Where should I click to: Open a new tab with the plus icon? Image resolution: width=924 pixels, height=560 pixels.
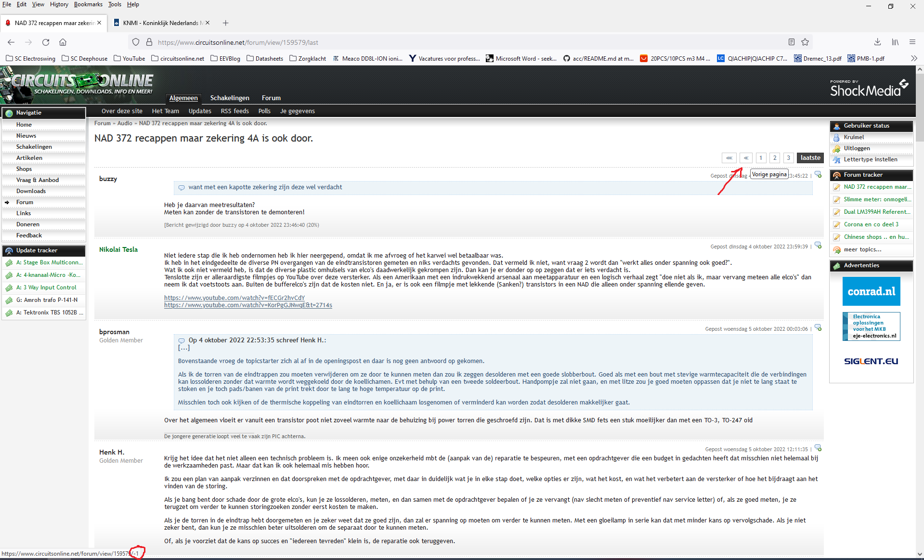(x=225, y=23)
